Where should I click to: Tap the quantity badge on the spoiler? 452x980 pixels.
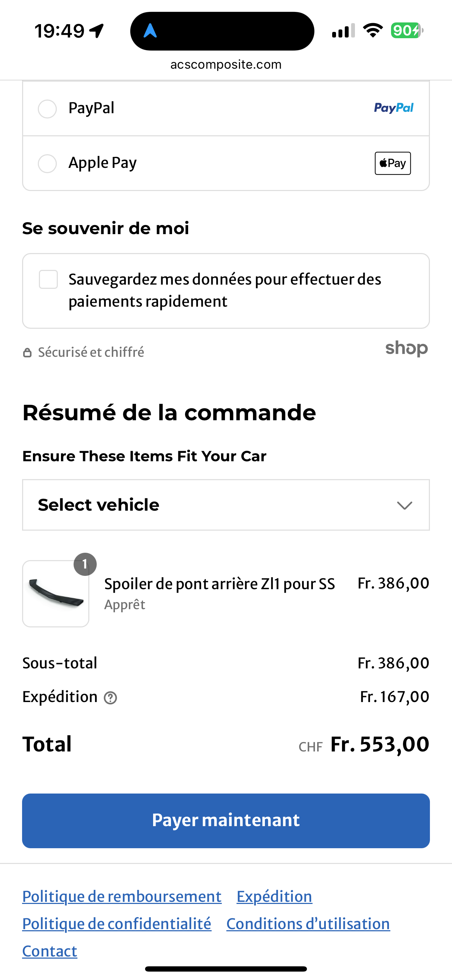tap(85, 564)
